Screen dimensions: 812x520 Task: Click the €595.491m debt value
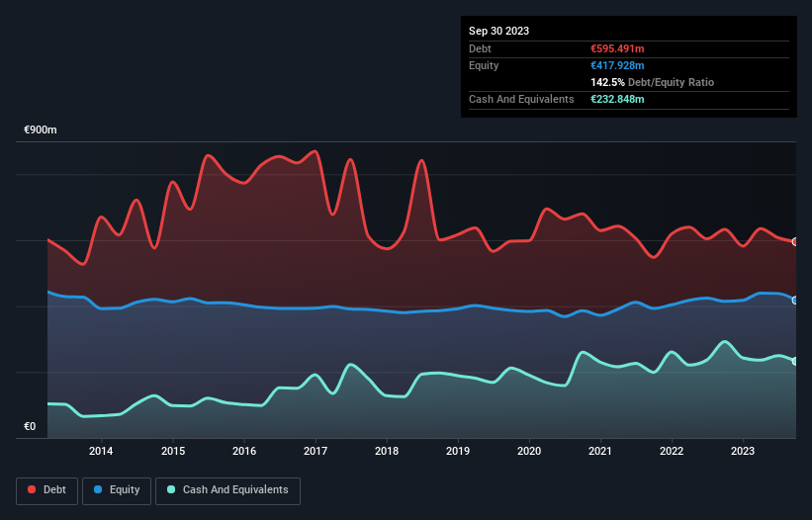click(617, 48)
